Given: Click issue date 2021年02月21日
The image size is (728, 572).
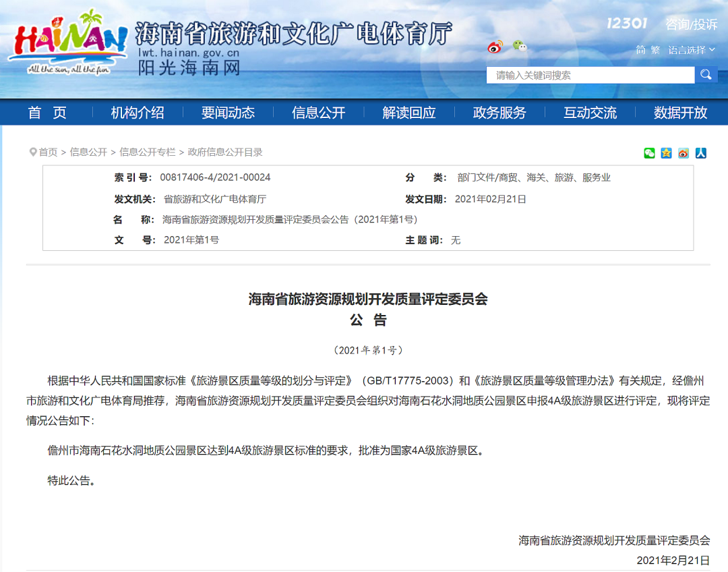Looking at the screenshot, I should (x=490, y=200).
